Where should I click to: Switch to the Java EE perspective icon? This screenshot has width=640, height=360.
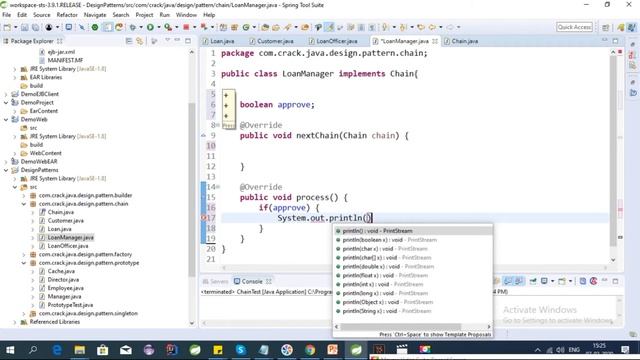[621, 27]
